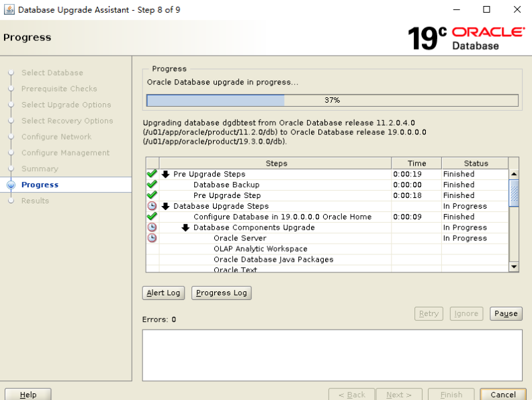Select the Summary wizard step
The width and height of the screenshot is (532, 400).
coord(40,169)
